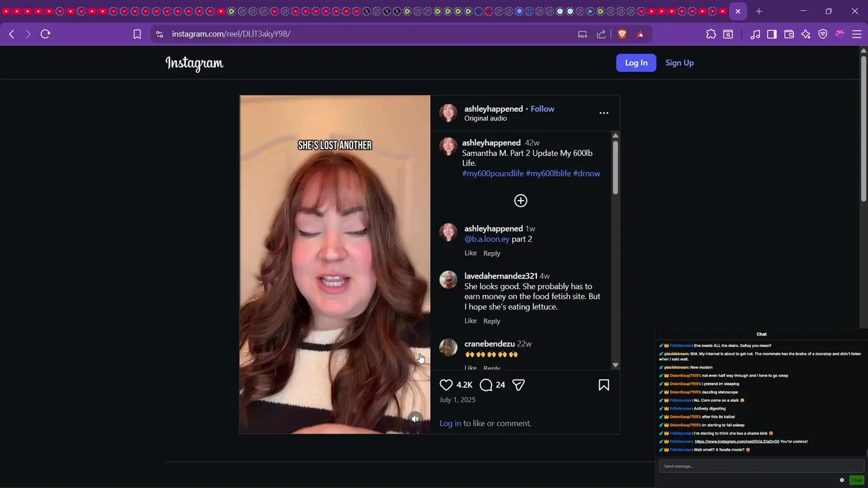Reply to ashleyhappened's 'part 2' comment
The height and width of the screenshot is (488, 868).
(x=492, y=253)
